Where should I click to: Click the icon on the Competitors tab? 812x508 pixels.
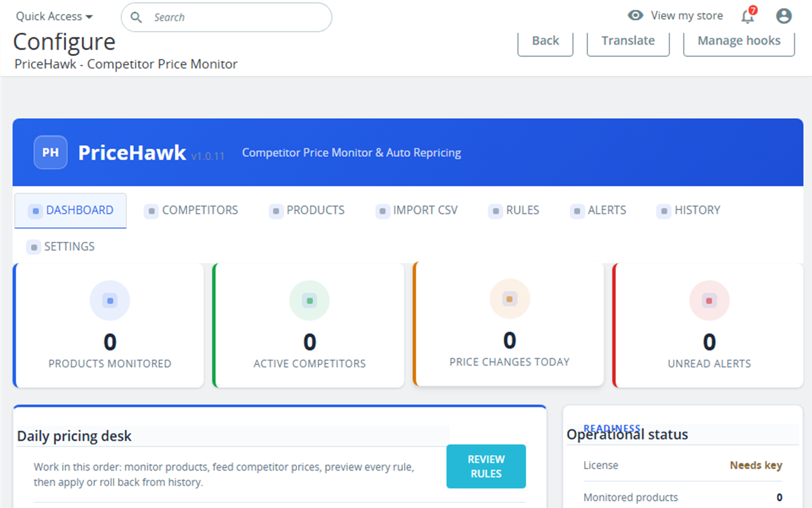pos(151,211)
